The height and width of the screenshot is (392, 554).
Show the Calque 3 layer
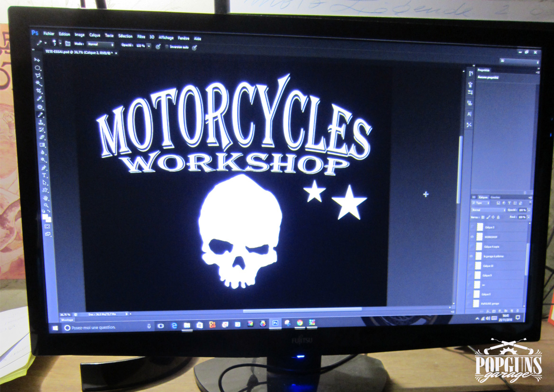point(472,227)
